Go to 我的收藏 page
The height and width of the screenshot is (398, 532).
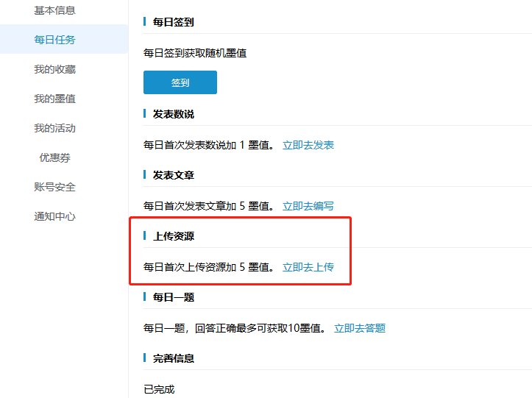[54, 69]
